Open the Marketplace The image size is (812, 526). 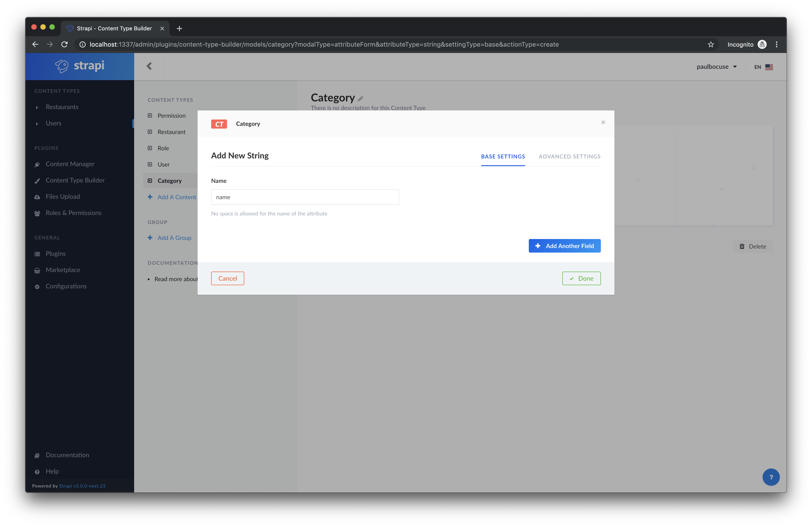pos(63,270)
